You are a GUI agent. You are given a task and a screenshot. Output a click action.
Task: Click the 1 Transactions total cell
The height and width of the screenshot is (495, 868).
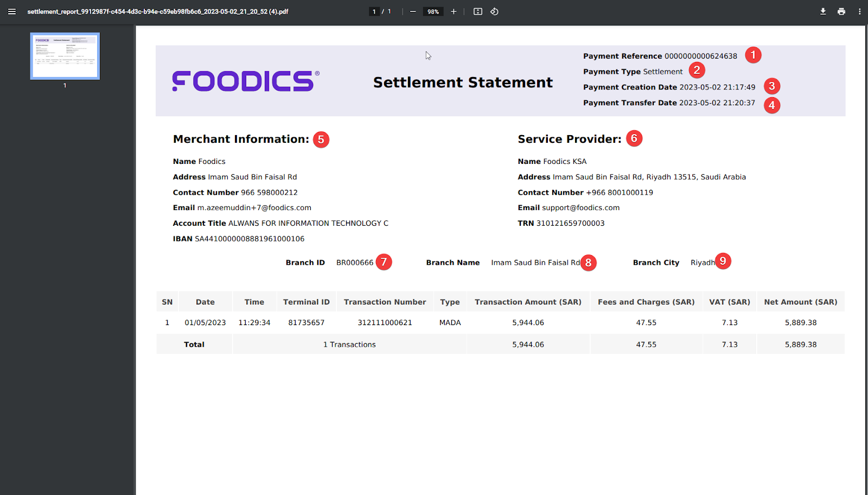click(349, 345)
